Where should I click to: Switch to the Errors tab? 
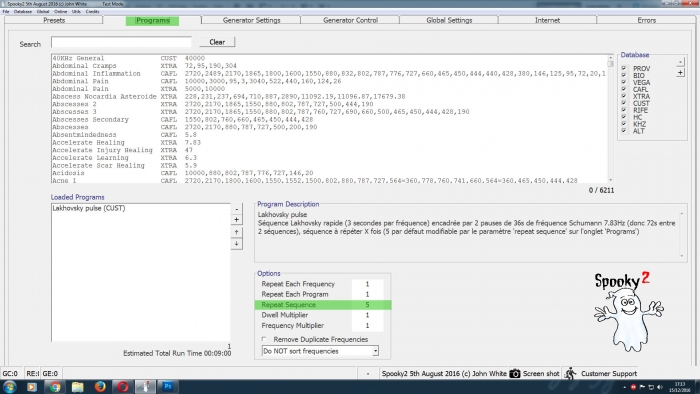(646, 20)
